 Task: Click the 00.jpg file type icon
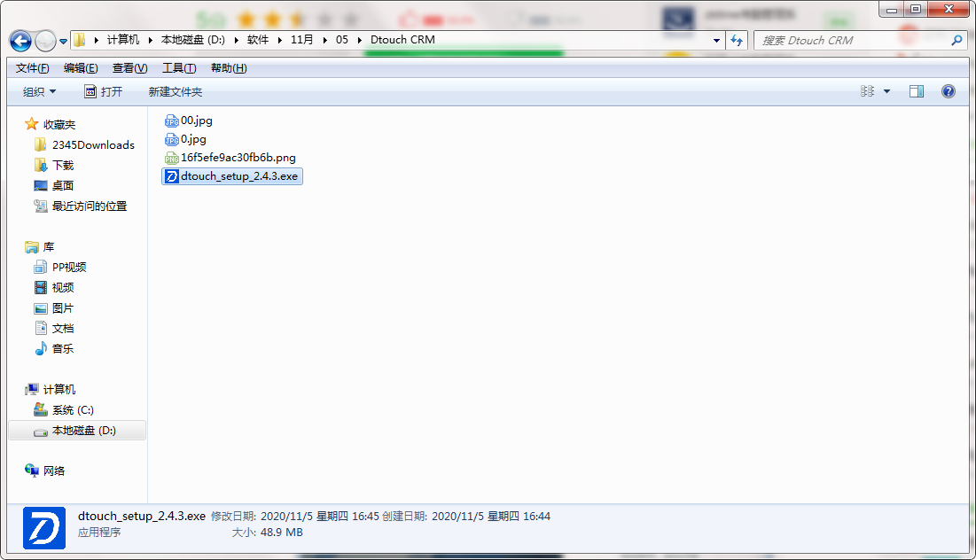172,121
